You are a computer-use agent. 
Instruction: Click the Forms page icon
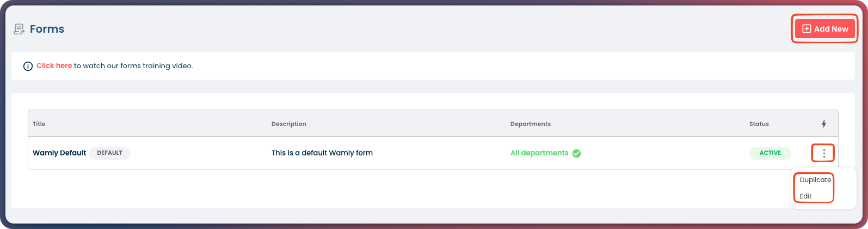(x=19, y=29)
